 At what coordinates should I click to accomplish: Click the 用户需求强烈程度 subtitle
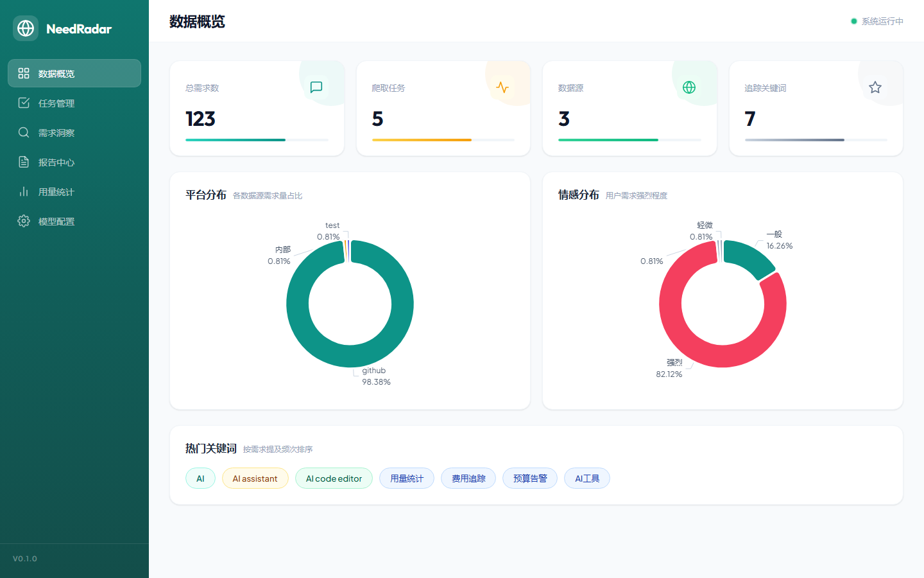coord(637,196)
